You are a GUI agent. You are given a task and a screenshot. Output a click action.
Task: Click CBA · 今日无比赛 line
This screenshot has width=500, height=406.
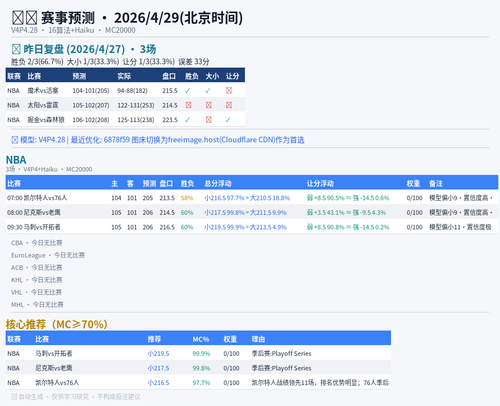click(x=37, y=243)
